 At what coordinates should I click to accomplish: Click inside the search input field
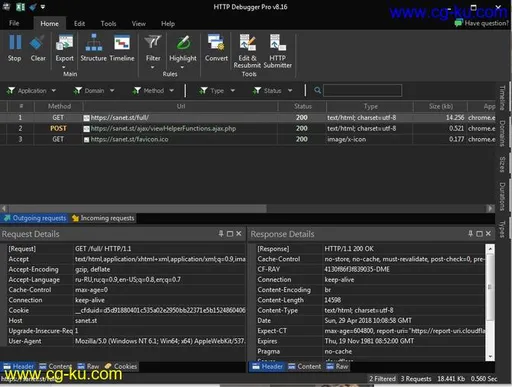[362, 90]
